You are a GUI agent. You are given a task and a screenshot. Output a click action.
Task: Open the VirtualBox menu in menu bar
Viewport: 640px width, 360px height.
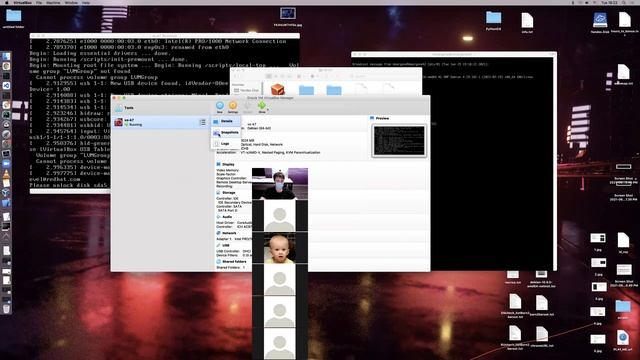point(22,2)
